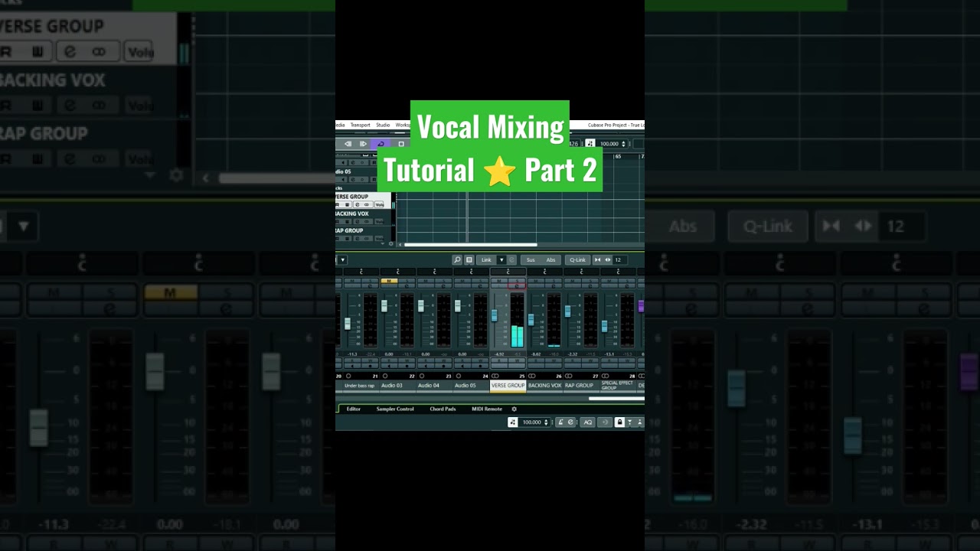Switch to the Sampler Control tab

(395, 409)
